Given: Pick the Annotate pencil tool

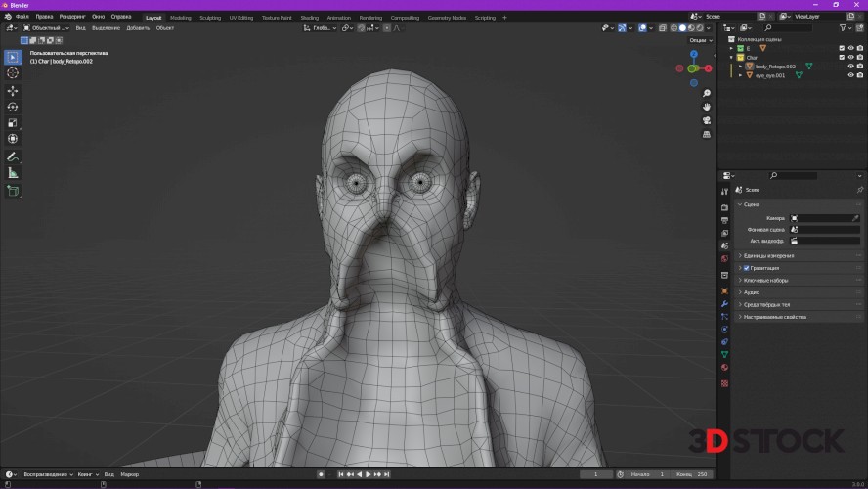Looking at the screenshot, I should coord(13,157).
